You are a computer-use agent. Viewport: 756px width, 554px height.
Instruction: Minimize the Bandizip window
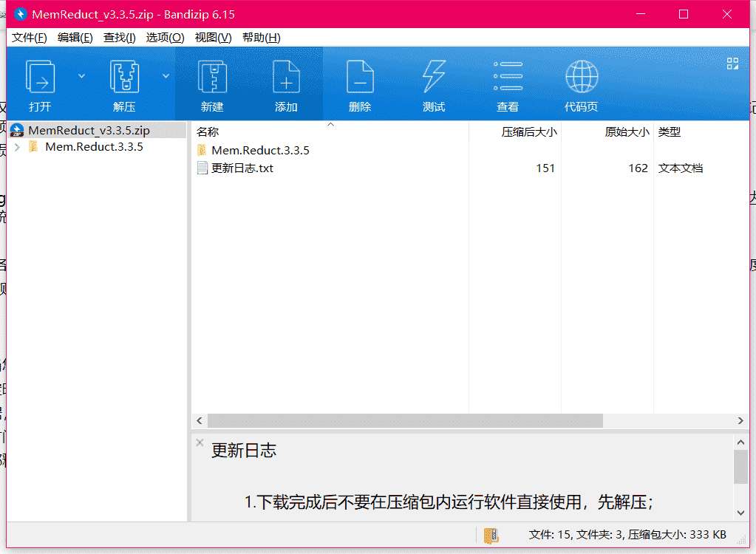(640, 14)
